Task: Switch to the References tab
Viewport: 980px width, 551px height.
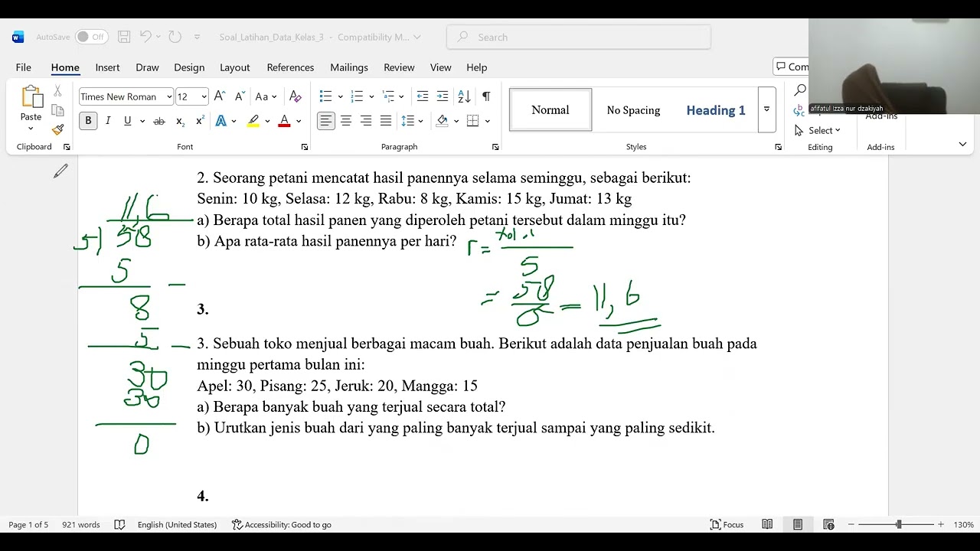Action: (x=290, y=67)
